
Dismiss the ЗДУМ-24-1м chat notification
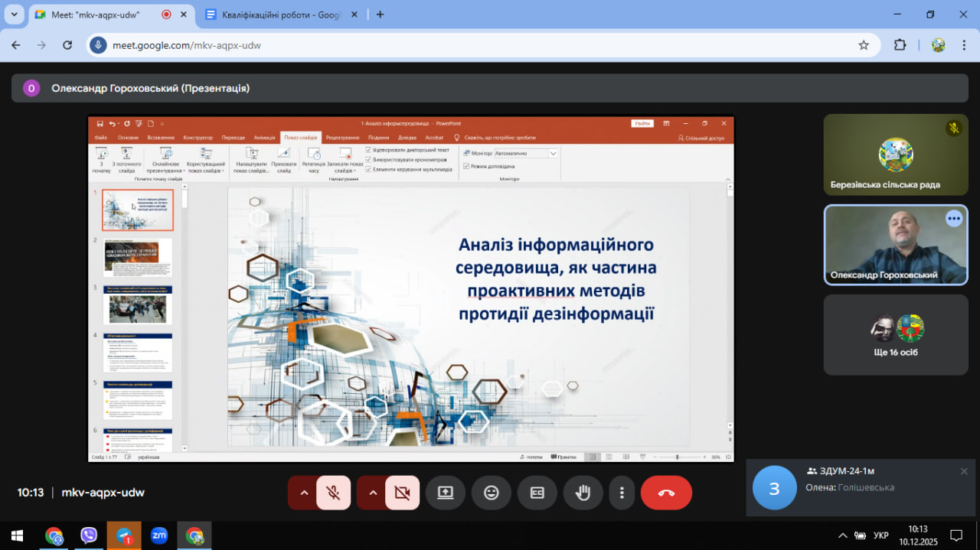tap(964, 471)
